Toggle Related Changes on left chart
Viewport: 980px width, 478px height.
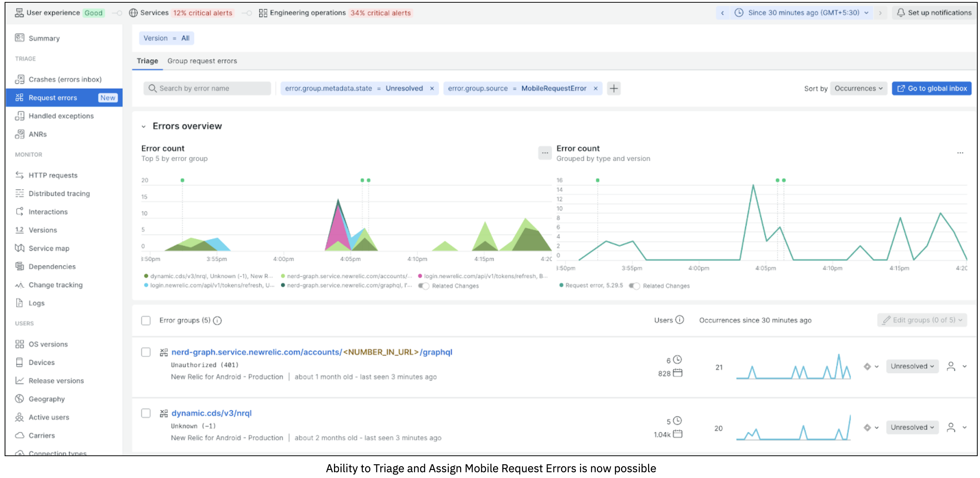coord(424,286)
